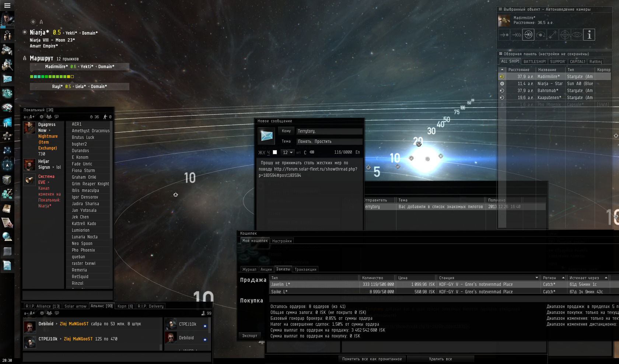Viewport: 619px width, 364px height.
Task: Switch overview to CAPITALS tab
Action: [577, 62]
